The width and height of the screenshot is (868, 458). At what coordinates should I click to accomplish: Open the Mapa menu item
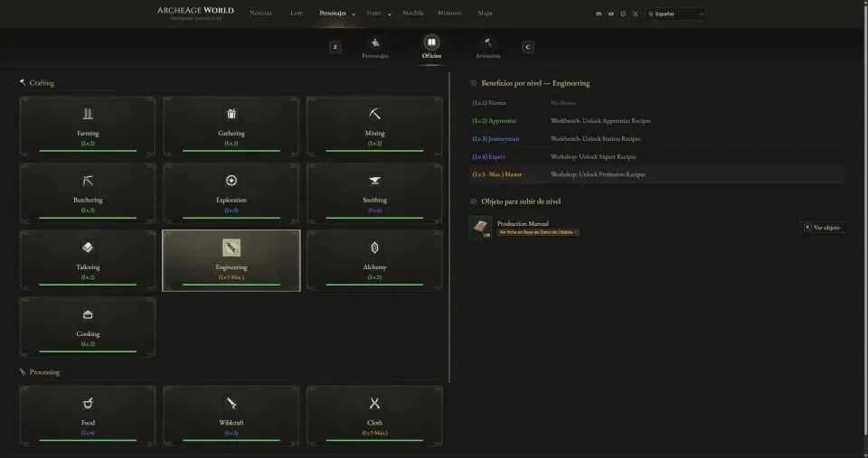485,14
